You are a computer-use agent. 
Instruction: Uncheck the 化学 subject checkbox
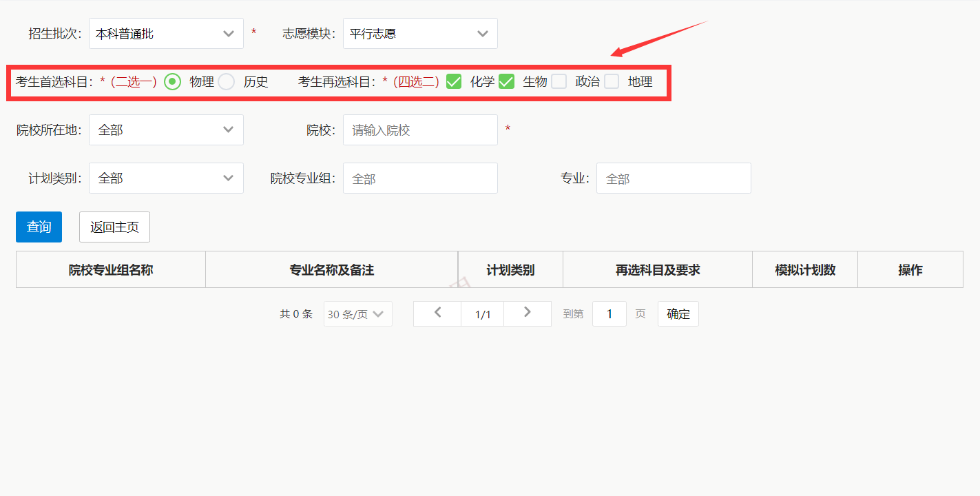(453, 81)
